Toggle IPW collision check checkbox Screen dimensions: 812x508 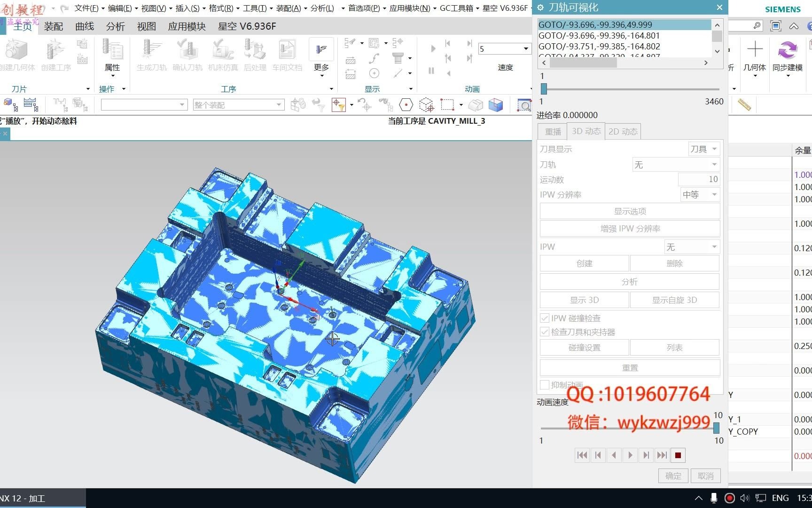[545, 318]
